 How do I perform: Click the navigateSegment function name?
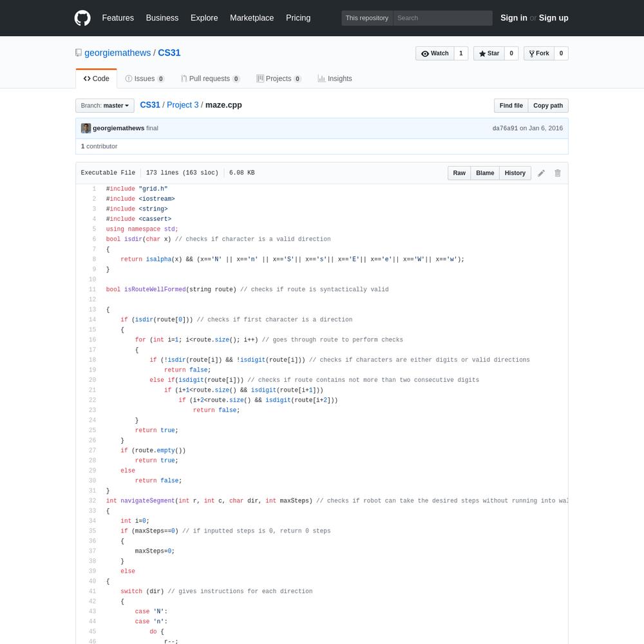pos(147,501)
